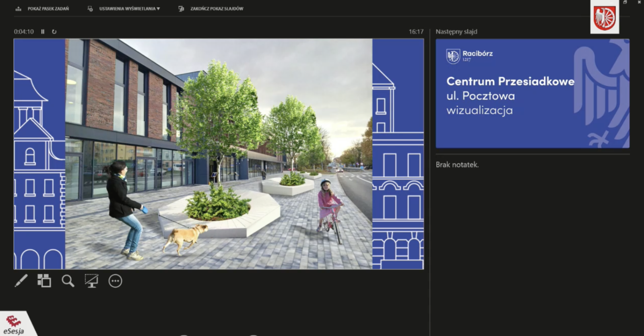Advance by clicking the current slide image
The height and width of the screenshot is (336, 644).
point(219,154)
